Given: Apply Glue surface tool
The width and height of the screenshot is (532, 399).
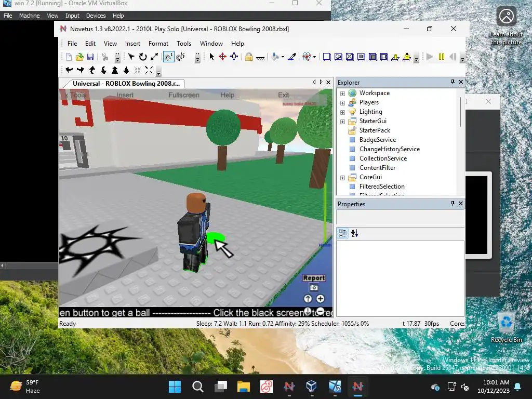Looking at the screenshot, I should click(338, 57).
